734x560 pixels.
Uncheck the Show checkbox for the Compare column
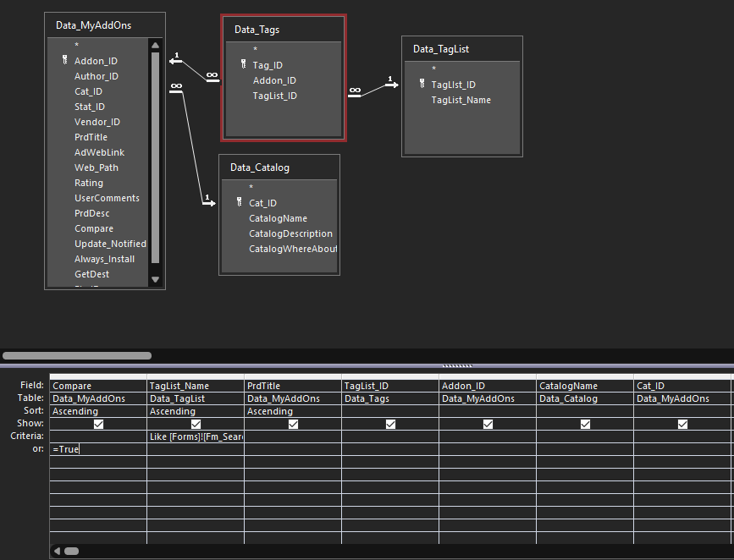(x=98, y=424)
